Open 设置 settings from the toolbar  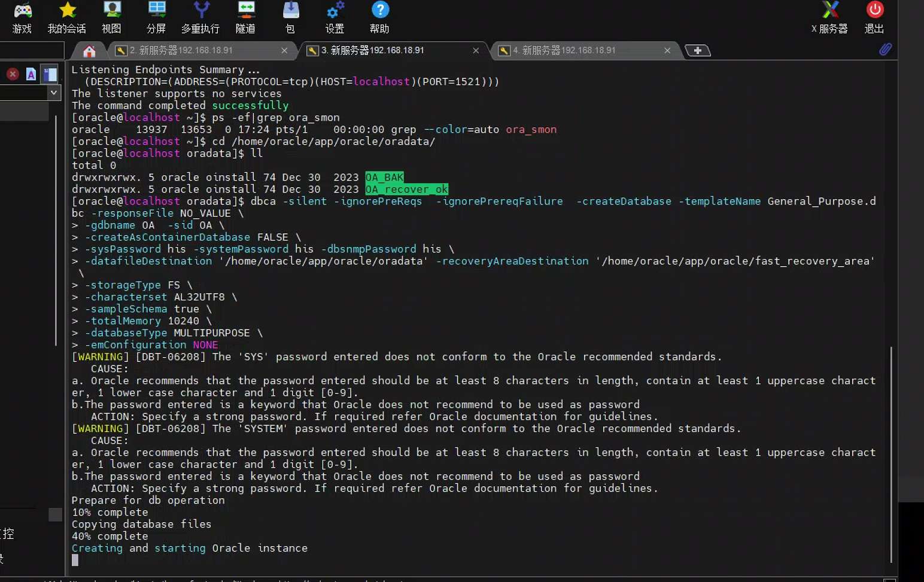335,18
